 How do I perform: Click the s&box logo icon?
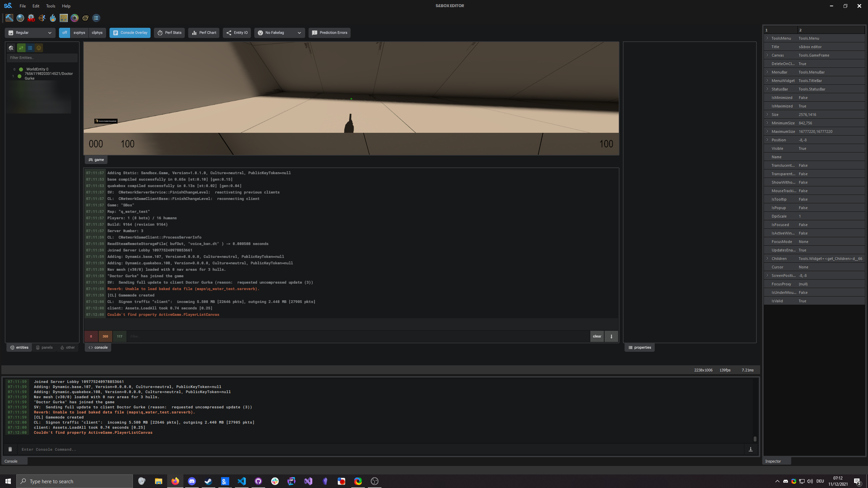[x=8, y=6]
